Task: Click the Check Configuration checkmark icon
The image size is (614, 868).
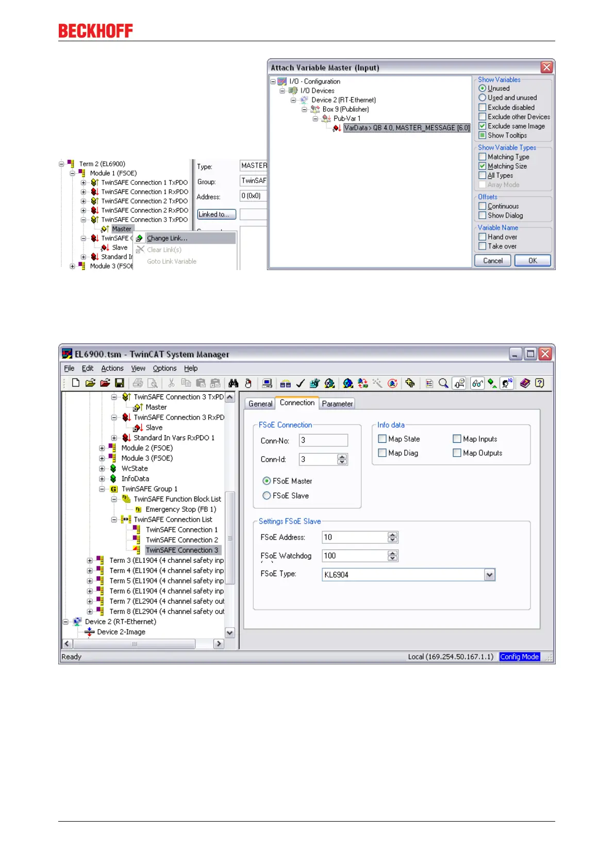Action: coord(301,383)
